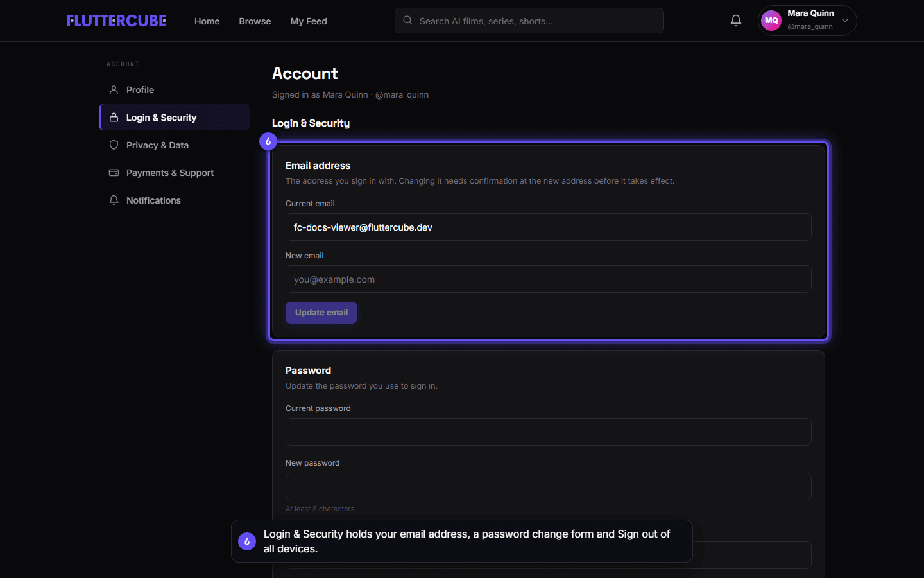Select Login & Security sidebar item
924x578 pixels.
tap(175, 118)
